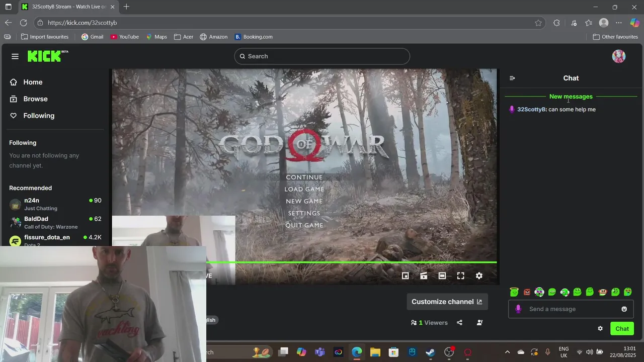Viewport: 644px width, 362px height.
Task: Open the media control music icon
Action: 574,23
